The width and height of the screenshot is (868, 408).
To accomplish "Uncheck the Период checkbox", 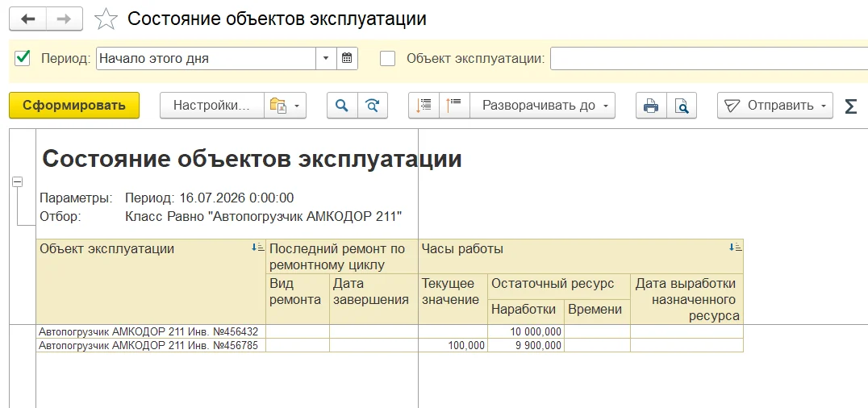I will (22, 58).
